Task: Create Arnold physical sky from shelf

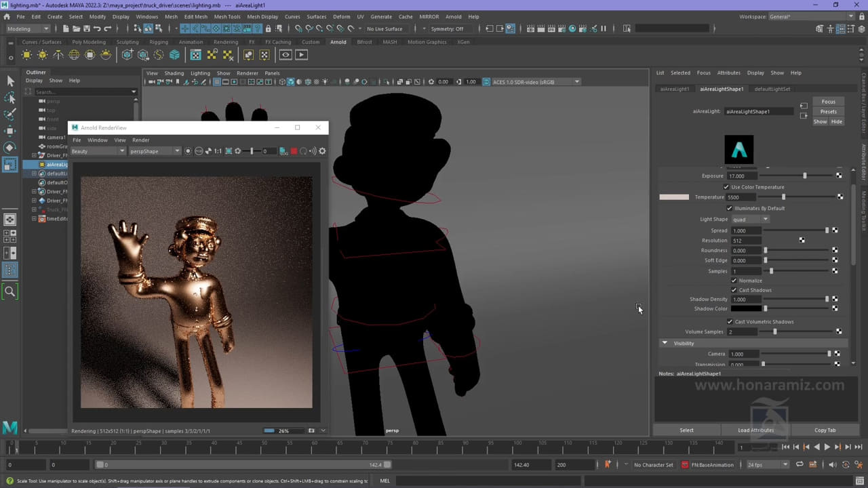Action: tap(106, 55)
